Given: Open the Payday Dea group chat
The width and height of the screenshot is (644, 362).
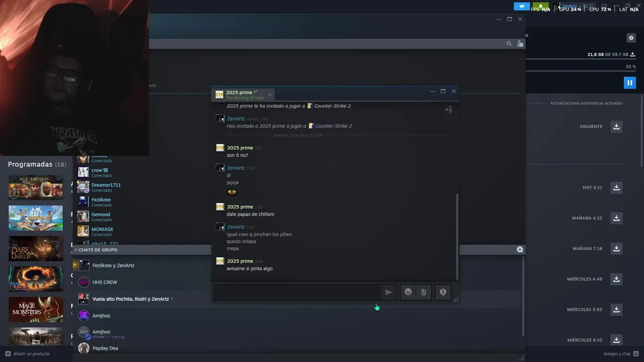Looking at the screenshot, I should click(x=105, y=348).
